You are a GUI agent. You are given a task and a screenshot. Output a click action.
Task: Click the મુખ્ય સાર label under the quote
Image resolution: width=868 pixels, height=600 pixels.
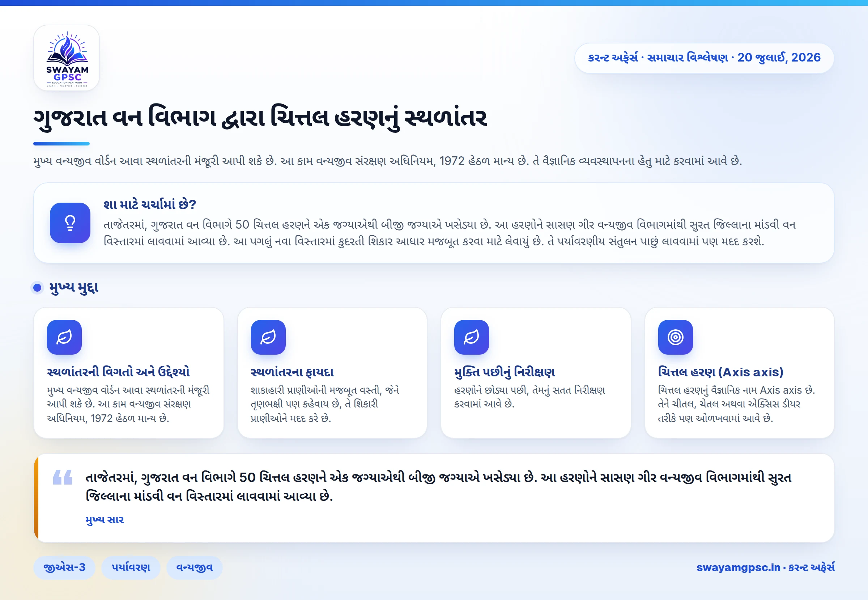tap(105, 520)
